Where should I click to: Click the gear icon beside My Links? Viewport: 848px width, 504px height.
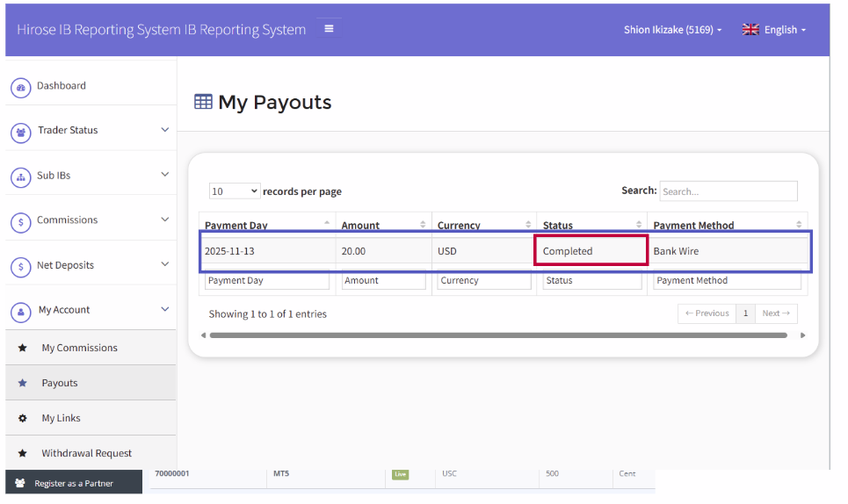23,419
